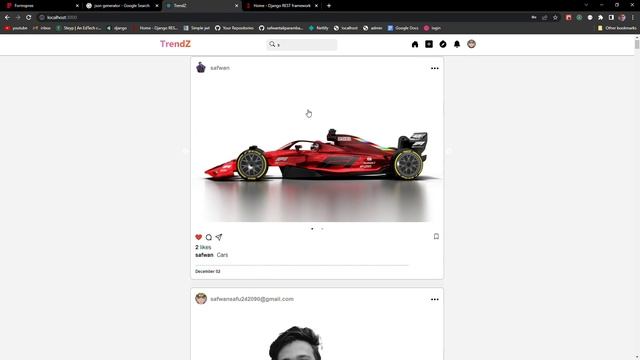The height and width of the screenshot is (360, 640).
Task: Expand the Other bookmarks folder
Action: (617, 28)
